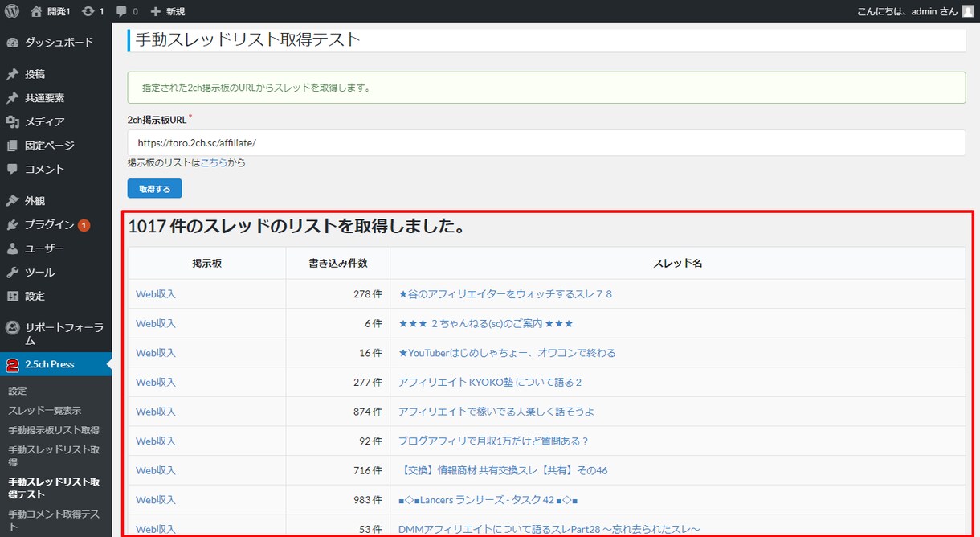Click the admin avatar in top bar
Viewport: 980px width, 537px height.
(x=969, y=11)
